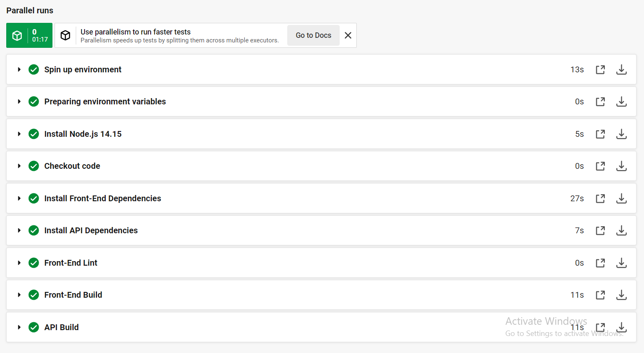Open Front-End Lint output in new tab
This screenshot has height=353, width=644.
[600, 263]
